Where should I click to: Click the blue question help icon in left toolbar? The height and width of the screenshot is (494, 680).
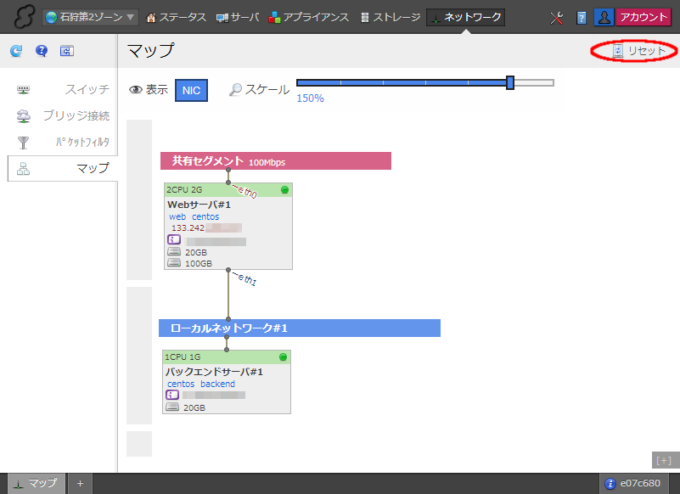[41, 50]
